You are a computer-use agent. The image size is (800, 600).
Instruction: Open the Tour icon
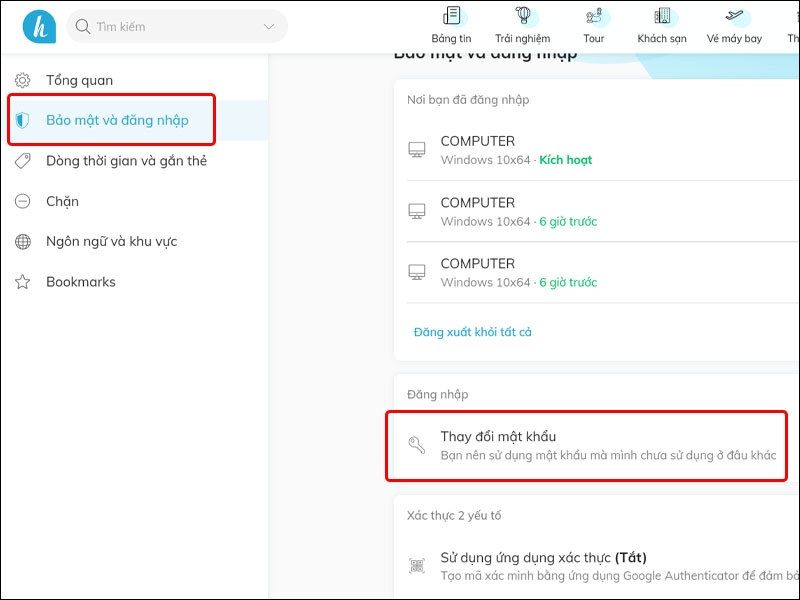point(594,15)
